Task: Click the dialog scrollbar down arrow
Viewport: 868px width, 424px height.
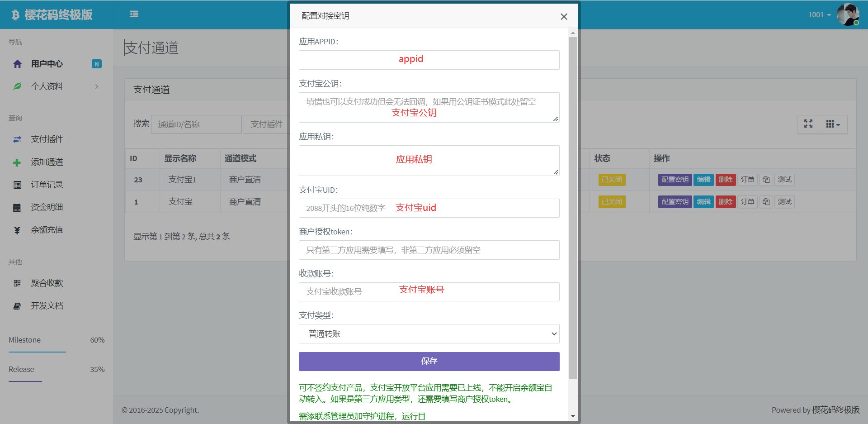Action: 573,416
